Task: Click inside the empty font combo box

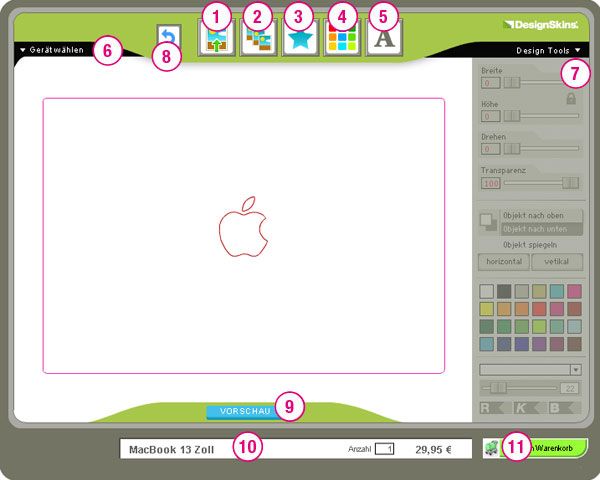Action: tap(525, 370)
